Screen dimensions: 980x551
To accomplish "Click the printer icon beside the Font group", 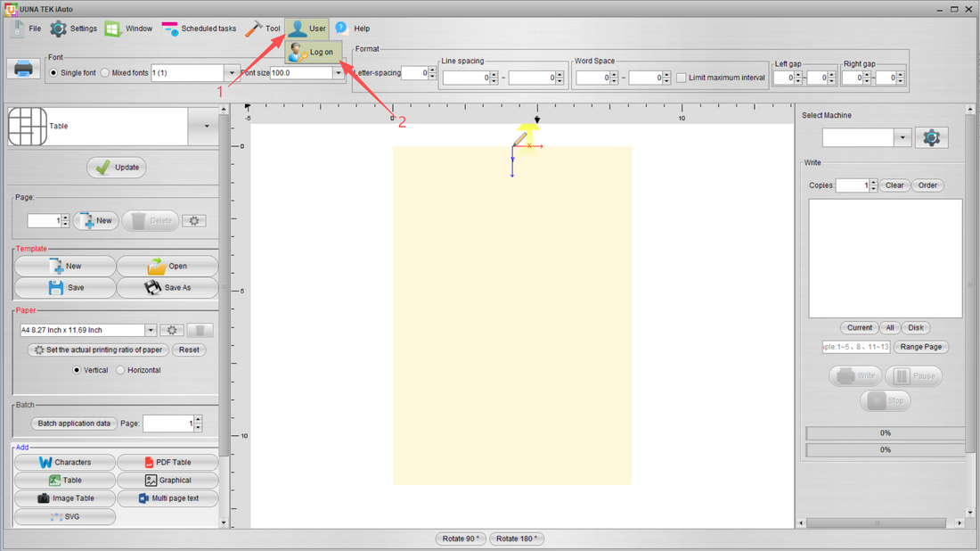I will pyautogui.click(x=23, y=69).
